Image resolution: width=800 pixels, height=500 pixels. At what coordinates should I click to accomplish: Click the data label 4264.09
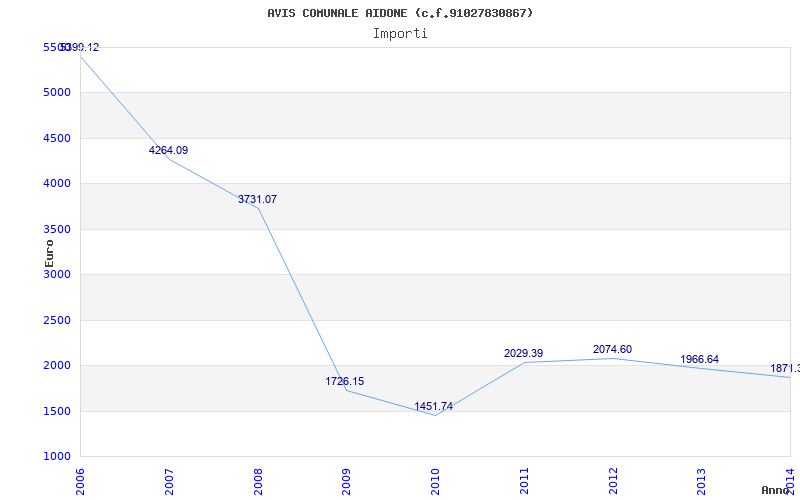pos(168,151)
